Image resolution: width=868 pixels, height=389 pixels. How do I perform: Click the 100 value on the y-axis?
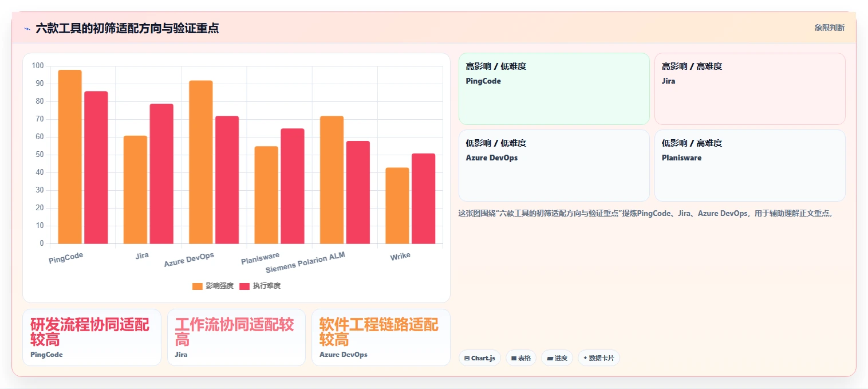[x=38, y=66]
